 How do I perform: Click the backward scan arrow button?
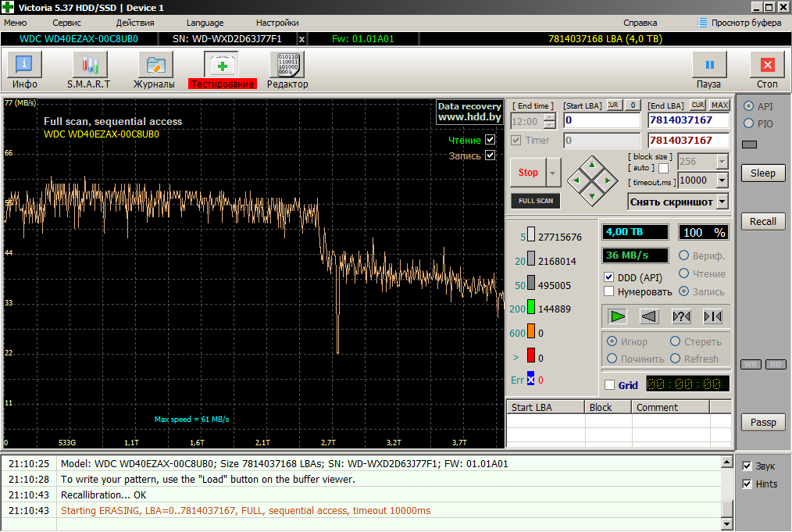point(649,316)
